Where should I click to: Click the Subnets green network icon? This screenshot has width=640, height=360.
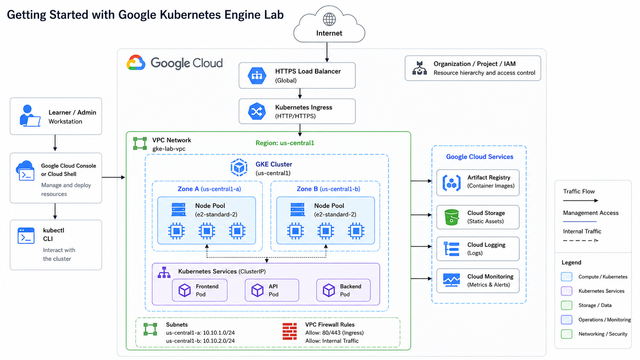coord(150,329)
